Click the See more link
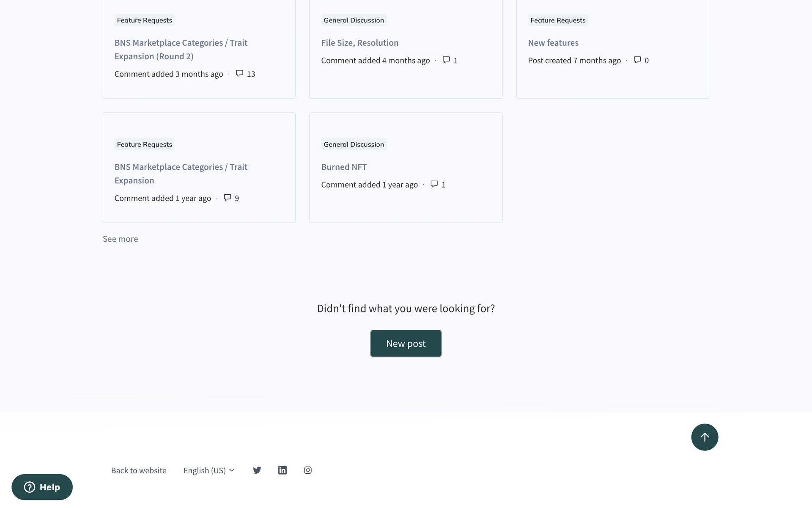 (x=120, y=239)
